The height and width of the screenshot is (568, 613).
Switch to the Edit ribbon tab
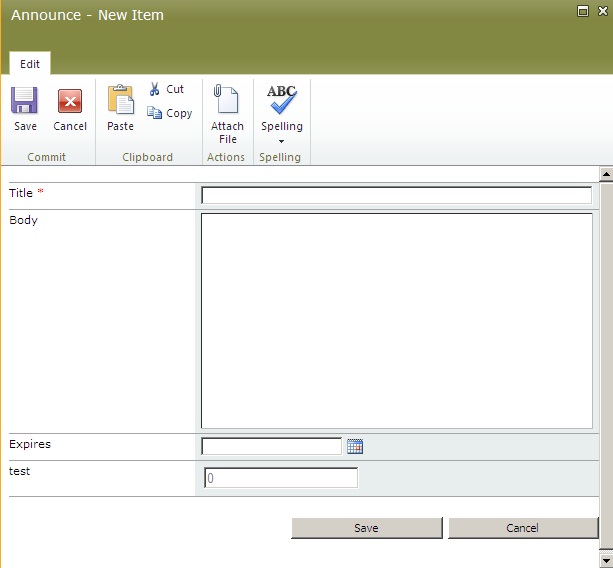click(30, 63)
